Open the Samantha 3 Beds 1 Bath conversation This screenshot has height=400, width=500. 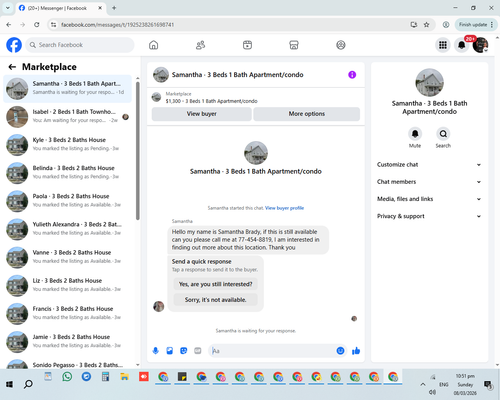67,89
